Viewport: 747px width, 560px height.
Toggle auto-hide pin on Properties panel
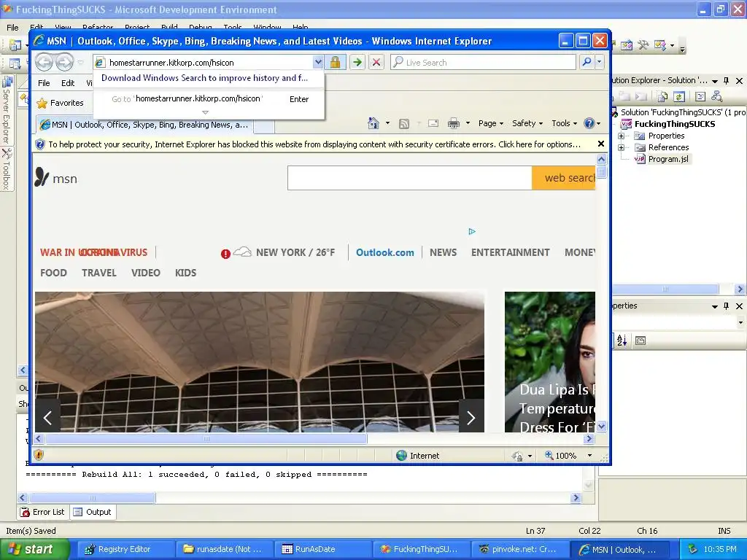pos(726,306)
